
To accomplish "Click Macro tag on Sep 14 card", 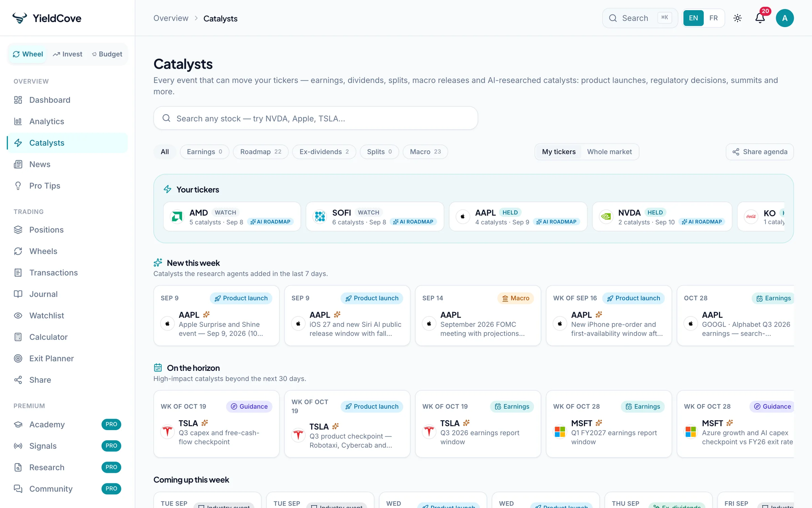I will tap(516, 298).
